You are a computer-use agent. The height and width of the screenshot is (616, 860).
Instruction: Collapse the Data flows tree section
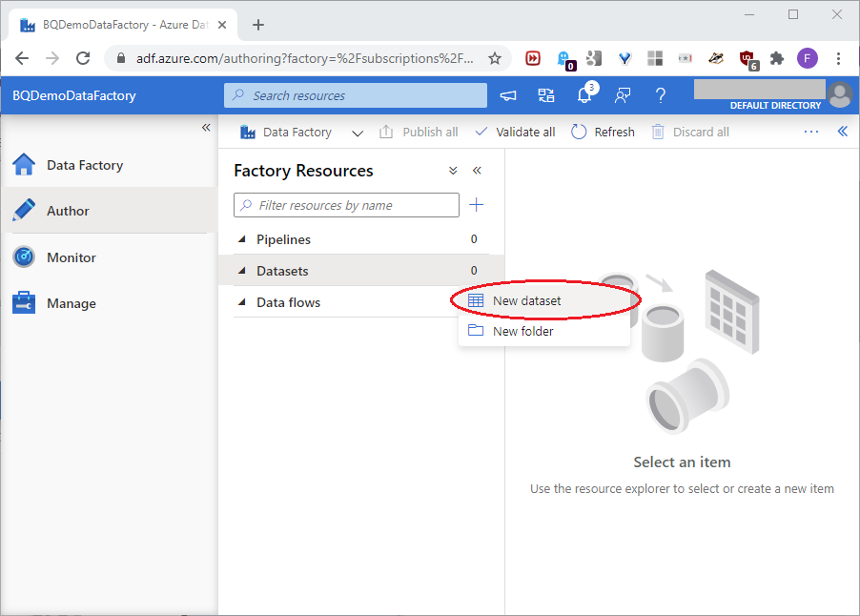click(x=242, y=302)
